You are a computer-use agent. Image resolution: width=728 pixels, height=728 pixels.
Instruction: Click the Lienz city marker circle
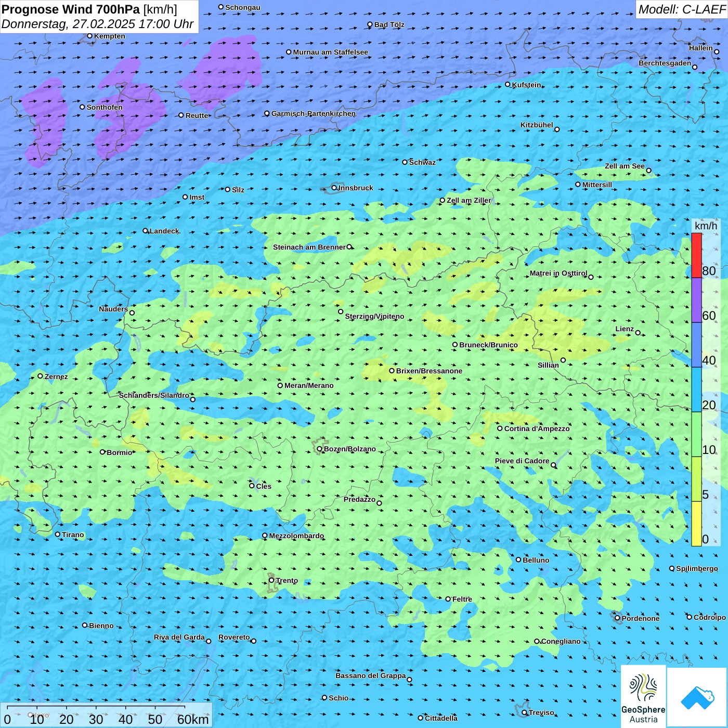point(638,333)
